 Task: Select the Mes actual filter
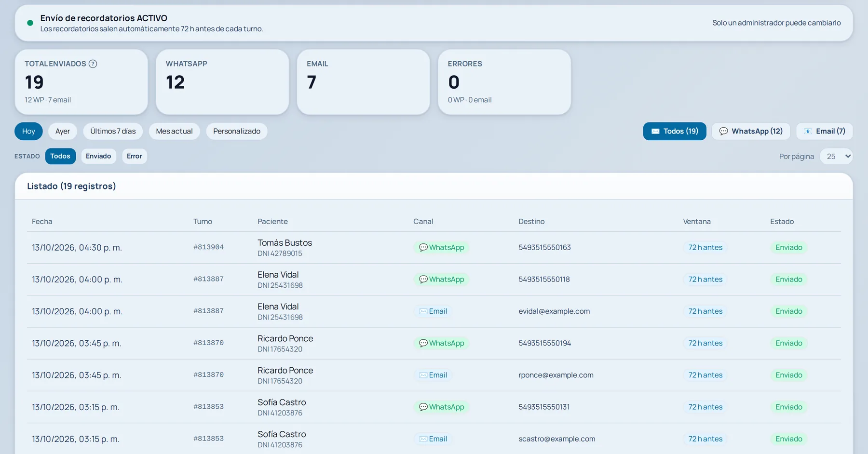tap(175, 131)
